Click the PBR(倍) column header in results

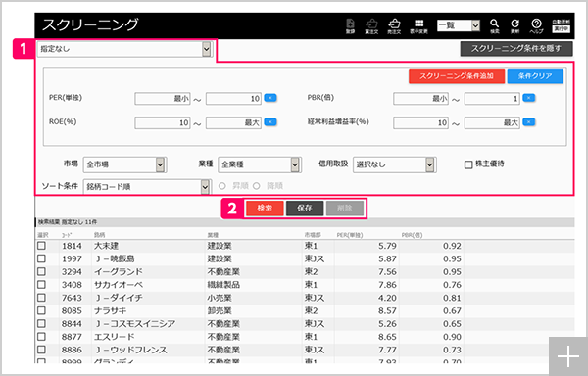(x=412, y=235)
